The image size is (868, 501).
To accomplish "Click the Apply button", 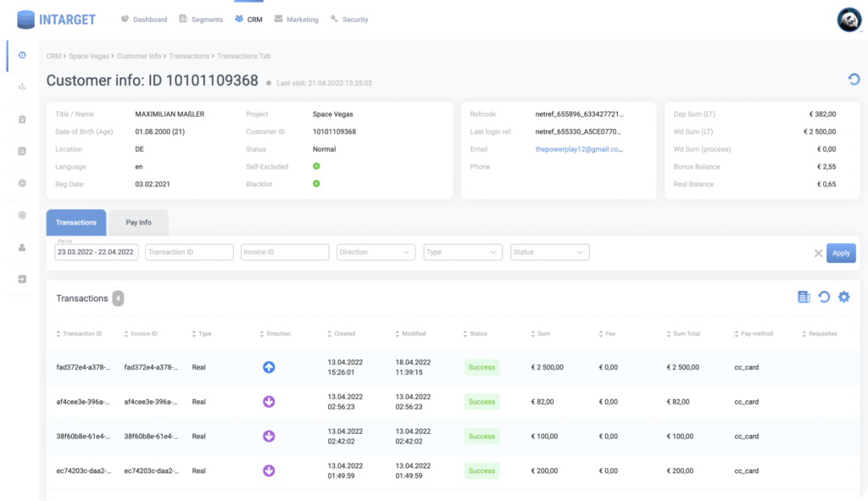I will coord(841,253).
